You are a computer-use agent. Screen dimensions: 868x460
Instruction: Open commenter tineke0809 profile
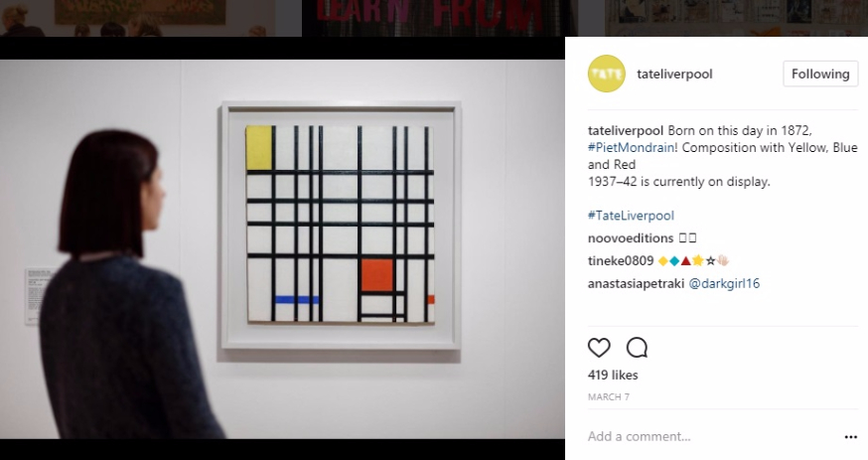(x=621, y=260)
